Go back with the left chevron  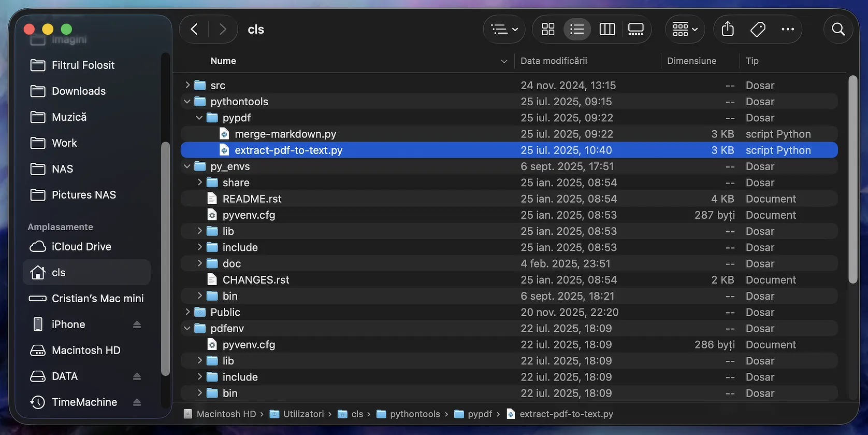point(194,30)
